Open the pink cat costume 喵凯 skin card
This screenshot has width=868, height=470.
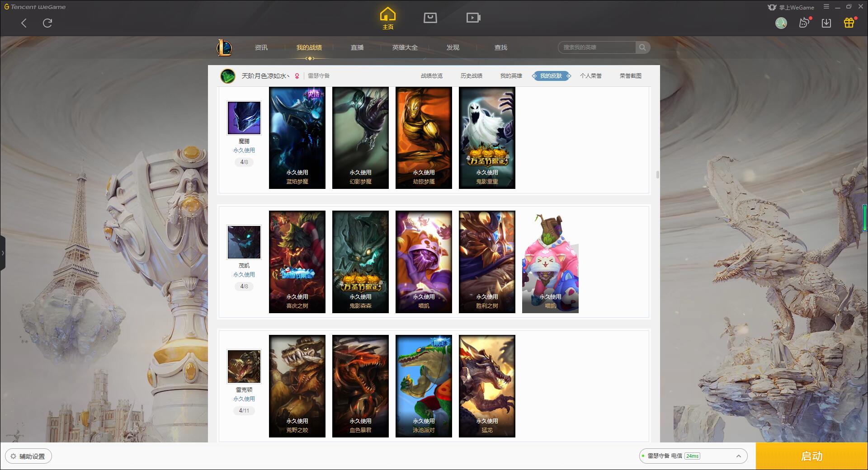(550, 262)
